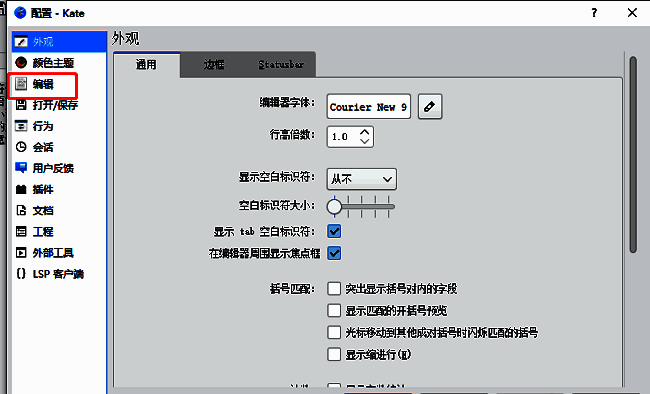Enable 光标移动到其他成对括号时闪烁 checkbox

334,332
